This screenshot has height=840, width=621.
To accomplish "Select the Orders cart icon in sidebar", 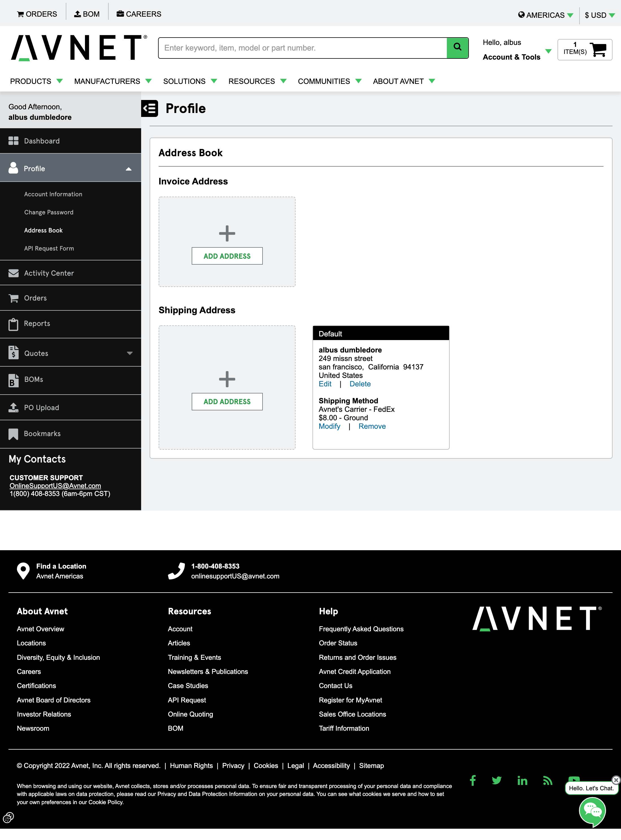I will pos(14,297).
